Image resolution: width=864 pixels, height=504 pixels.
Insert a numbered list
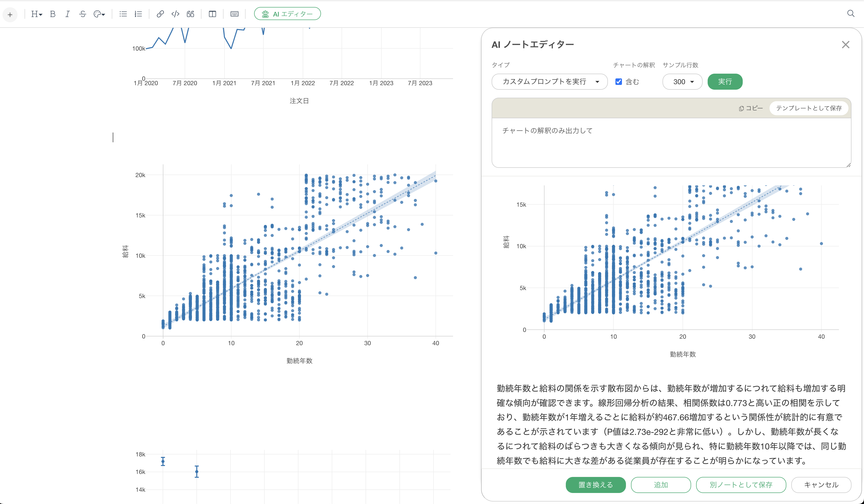pos(138,14)
